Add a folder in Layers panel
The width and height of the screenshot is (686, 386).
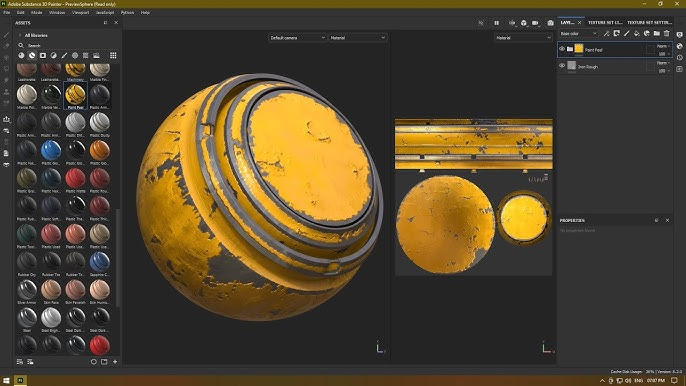(x=657, y=33)
